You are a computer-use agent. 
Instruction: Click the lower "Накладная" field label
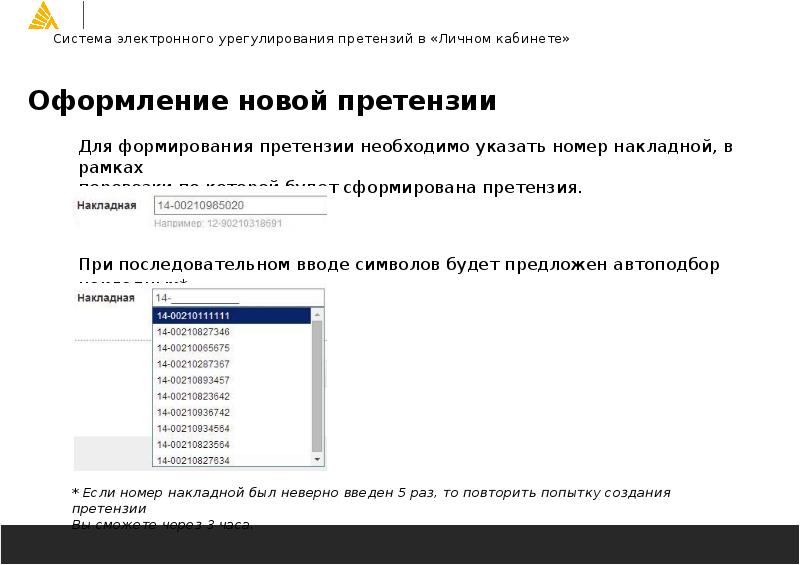pyautogui.click(x=106, y=298)
